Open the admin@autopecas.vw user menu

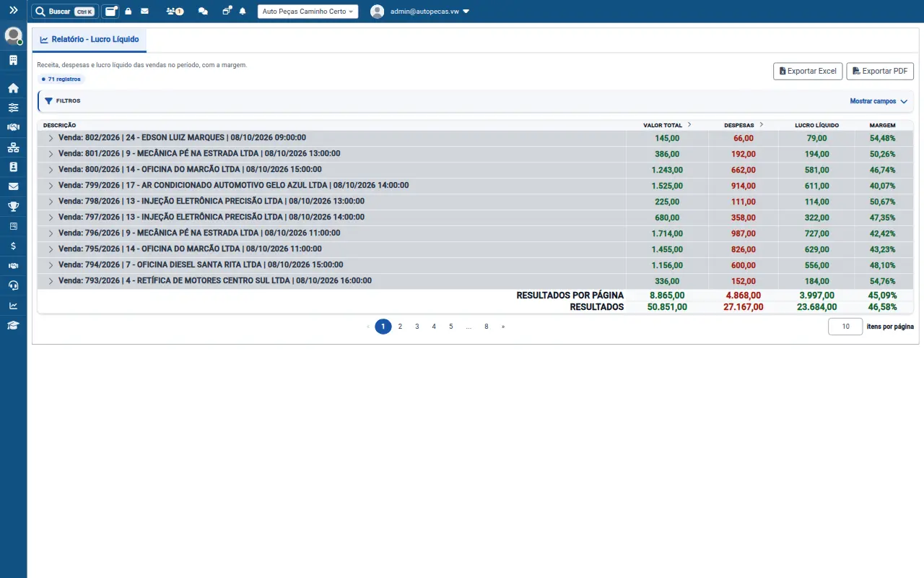click(419, 12)
